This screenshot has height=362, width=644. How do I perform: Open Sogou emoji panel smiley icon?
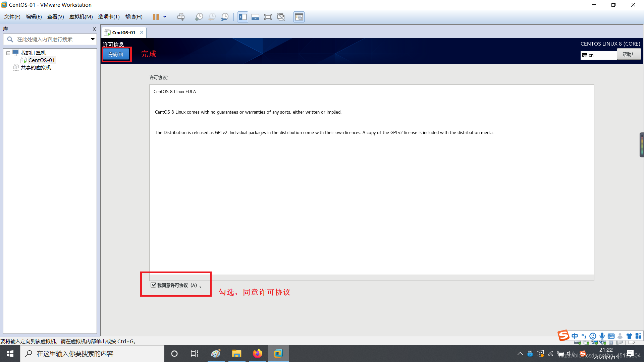pyautogui.click(x=593, y=336)
